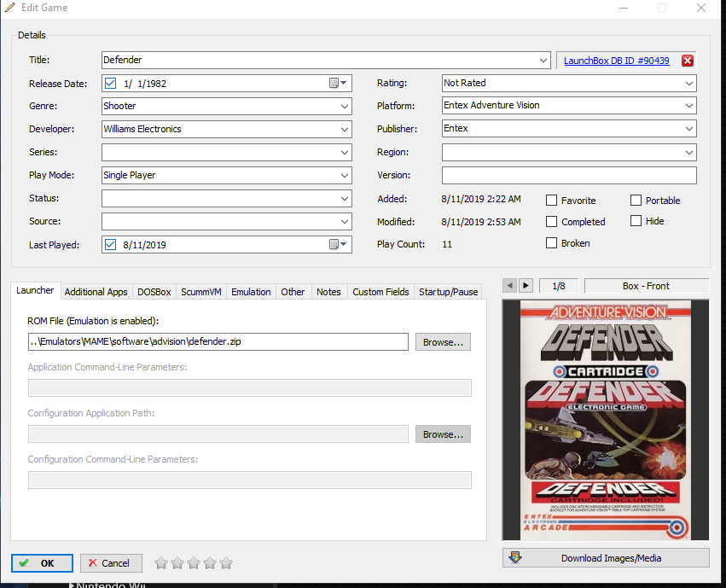
Task: Open the Series dropdown
Action: pyautogui.click(x=345, y=152)
